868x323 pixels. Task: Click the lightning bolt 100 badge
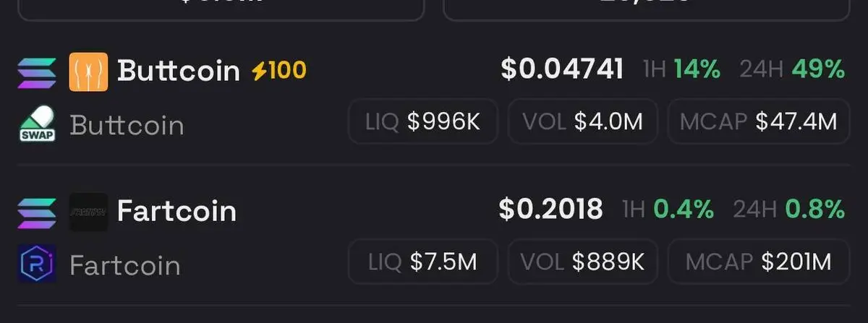click(278, 71)
